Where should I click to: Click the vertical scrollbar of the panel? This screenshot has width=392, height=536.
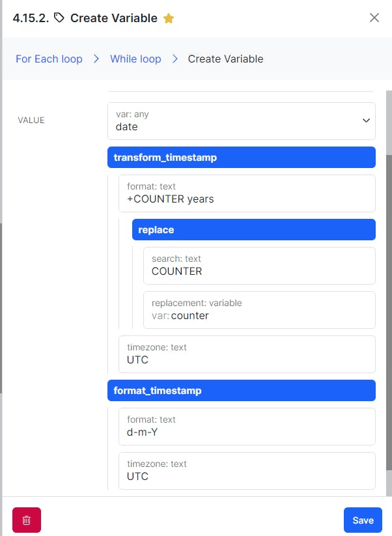pos(389,293)
